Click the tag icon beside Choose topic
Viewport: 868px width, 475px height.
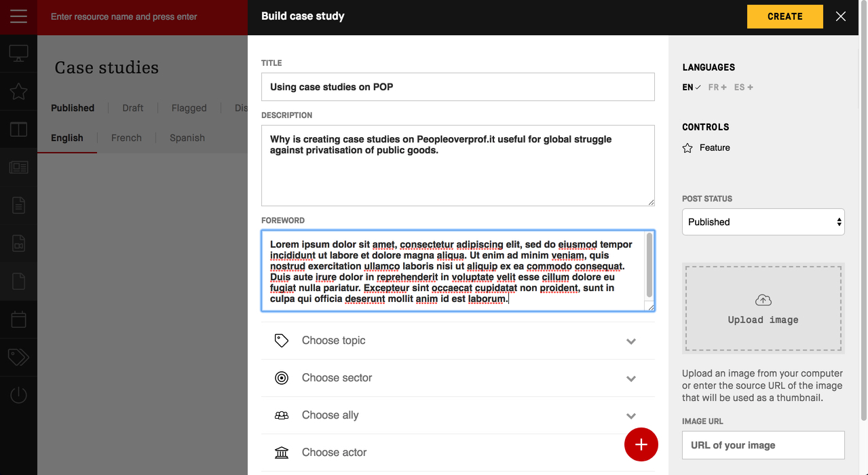point(282,341)
